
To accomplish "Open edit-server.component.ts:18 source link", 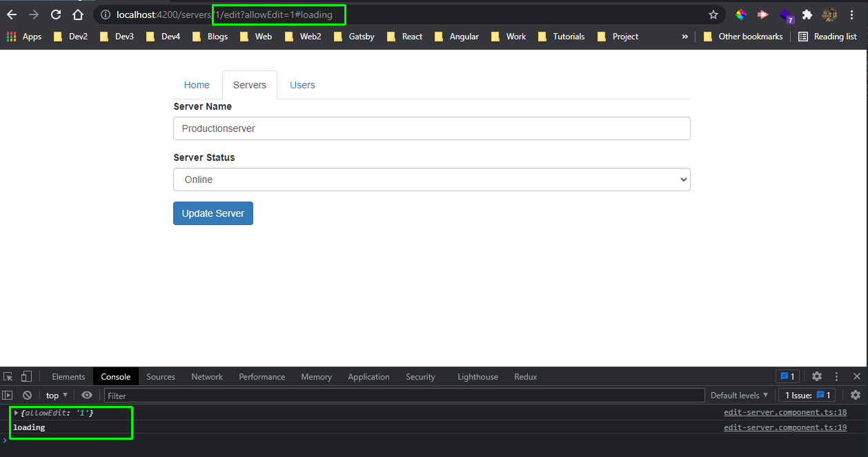I will [x=785, y=413].
